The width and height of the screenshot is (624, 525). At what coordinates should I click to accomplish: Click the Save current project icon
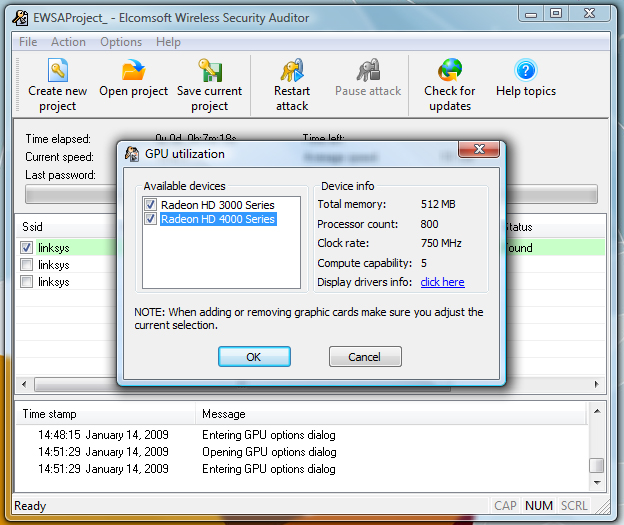click(210, 70)
